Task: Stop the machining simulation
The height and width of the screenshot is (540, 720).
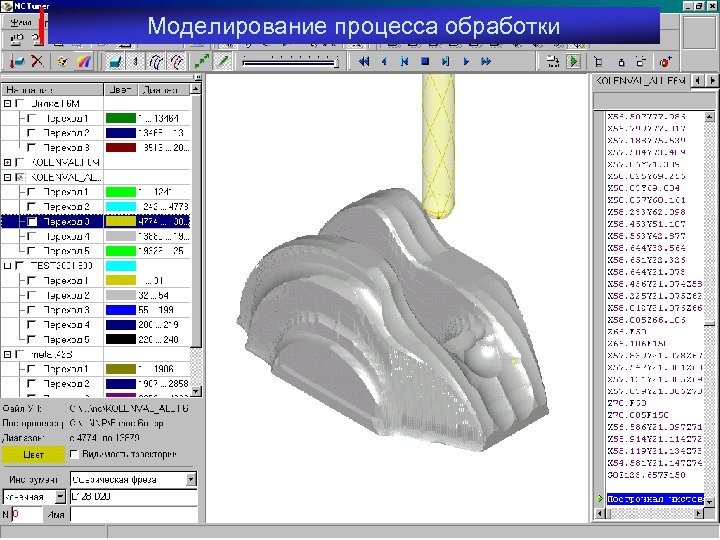Action: pos(425,61)
